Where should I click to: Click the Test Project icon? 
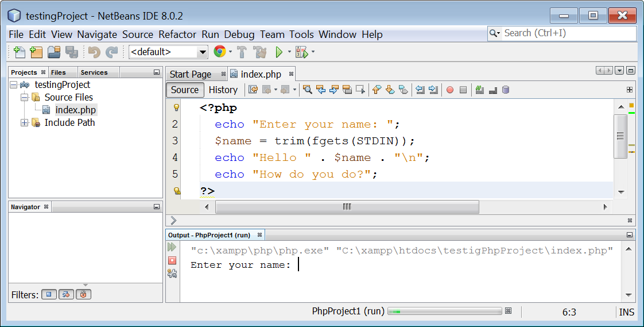[302, 52]
